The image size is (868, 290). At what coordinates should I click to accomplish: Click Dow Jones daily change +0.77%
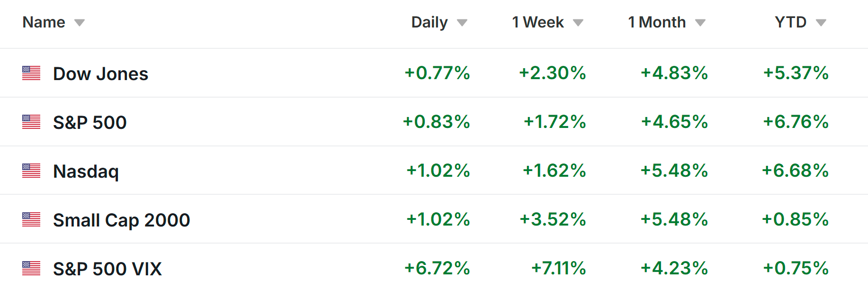pyautogui.click(x=437, y=73)
